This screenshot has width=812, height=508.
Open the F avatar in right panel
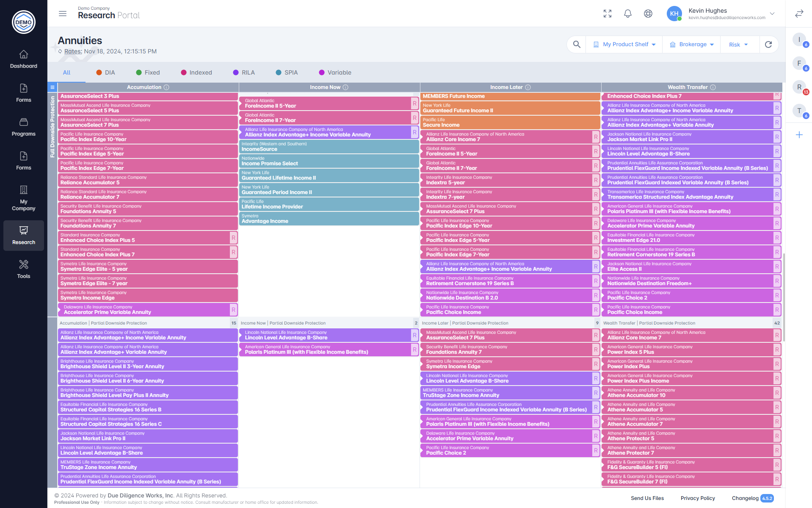tap(799, 64)
